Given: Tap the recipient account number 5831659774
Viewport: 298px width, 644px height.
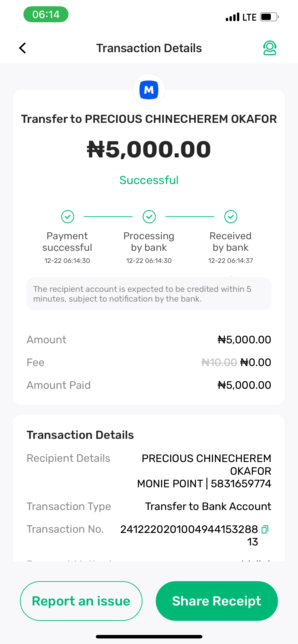Looking at the screenshot, I should pyautogui.click(x=241, y=484).
